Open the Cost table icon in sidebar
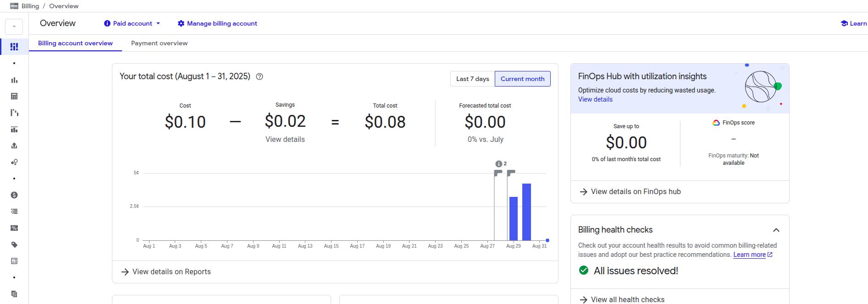The height and width of the screenshot is (304, 868). click(14, 96)
